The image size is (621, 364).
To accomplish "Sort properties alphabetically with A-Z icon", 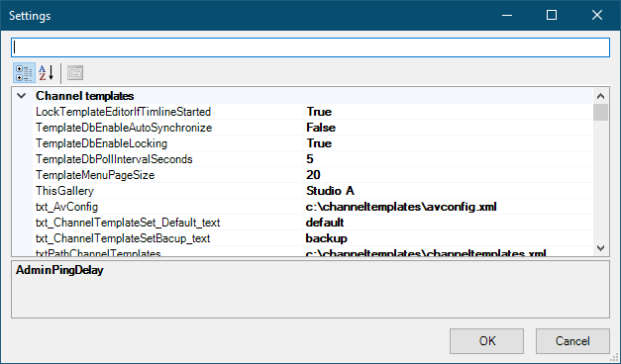I will coord(46,73).
